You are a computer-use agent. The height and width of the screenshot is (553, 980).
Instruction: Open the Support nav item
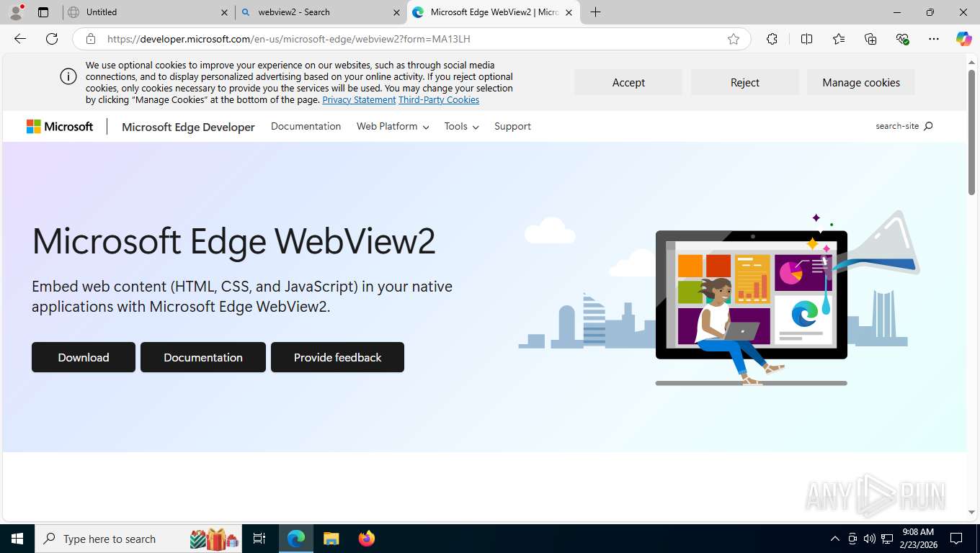coord(512,126)
